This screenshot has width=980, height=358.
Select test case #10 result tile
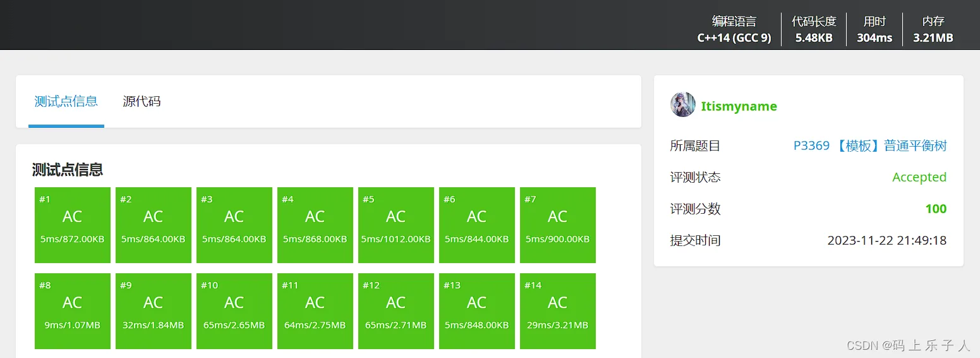click(234, 311)
